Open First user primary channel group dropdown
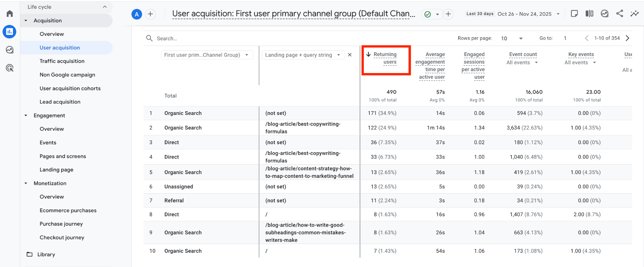This screenshot has height=267, width=644. point(207,55)
